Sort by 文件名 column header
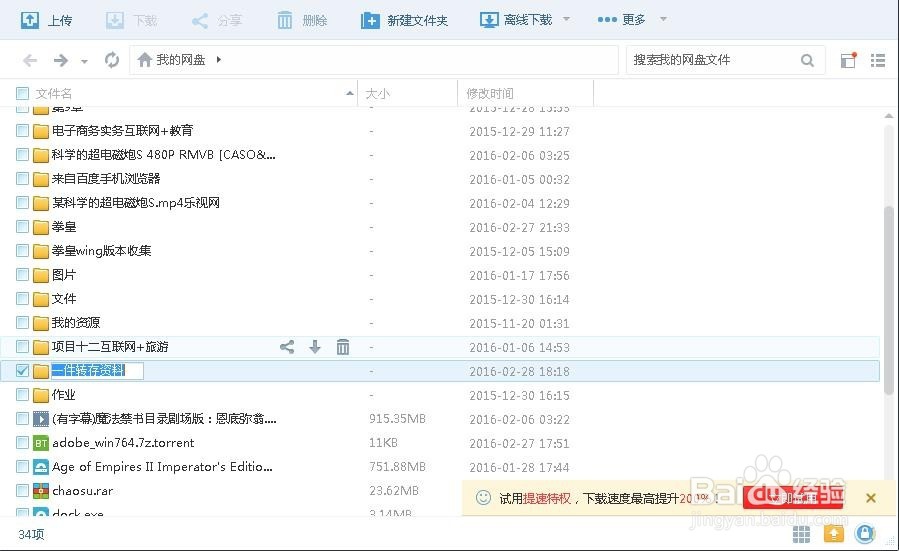Image resolution: width=899 pixels, height=551 pixels. click(x=53, y=93)
